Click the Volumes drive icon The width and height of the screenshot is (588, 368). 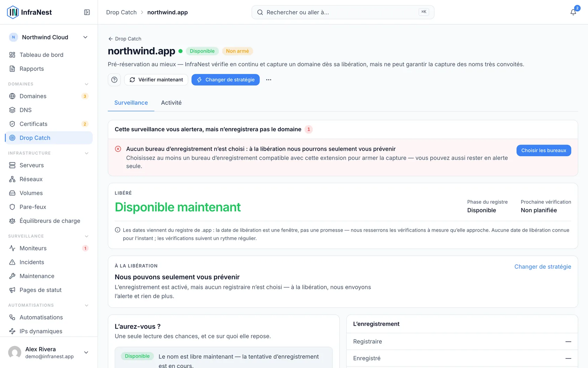click(x=12, y=193)
